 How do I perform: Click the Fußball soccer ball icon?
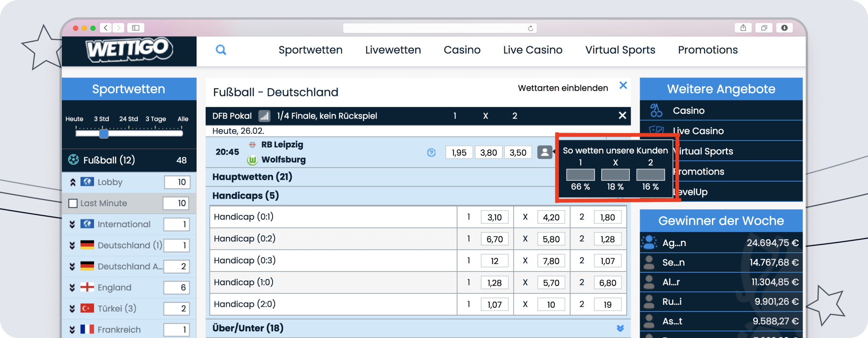[x=73, y=160]
